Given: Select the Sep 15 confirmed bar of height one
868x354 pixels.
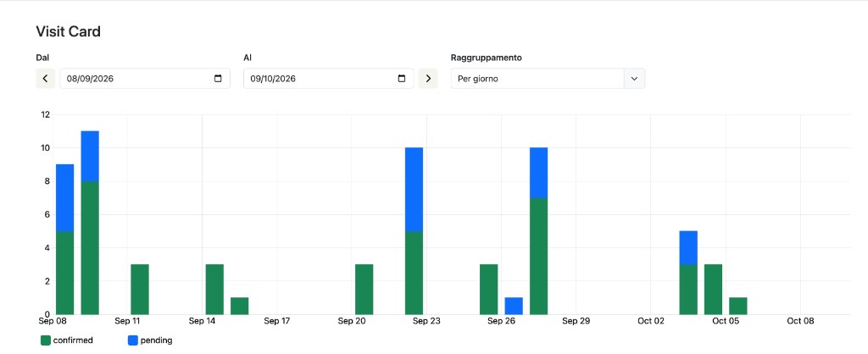Looking at the screenshot, I should [x=240, y=306].
